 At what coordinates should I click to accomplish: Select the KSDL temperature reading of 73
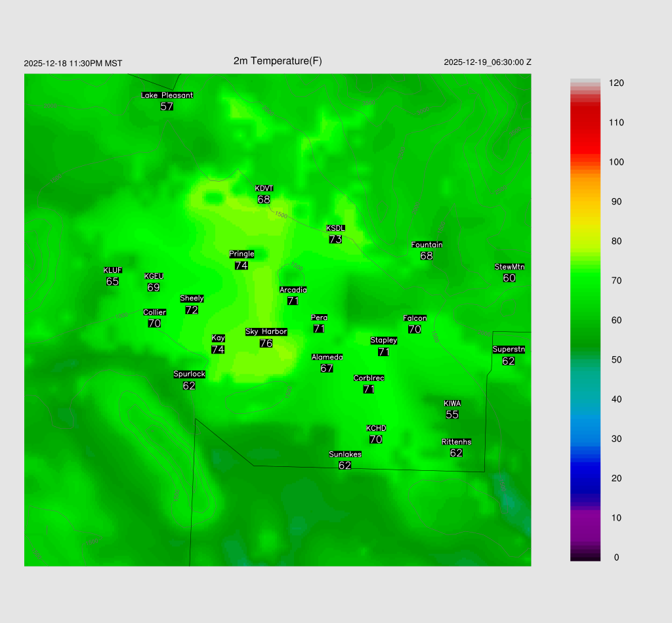click(335, 239)
